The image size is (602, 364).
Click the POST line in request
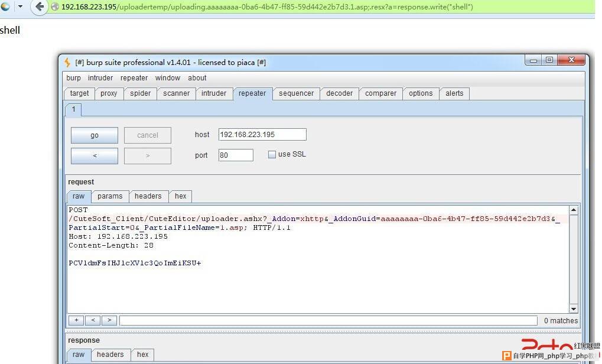point(79,210)
